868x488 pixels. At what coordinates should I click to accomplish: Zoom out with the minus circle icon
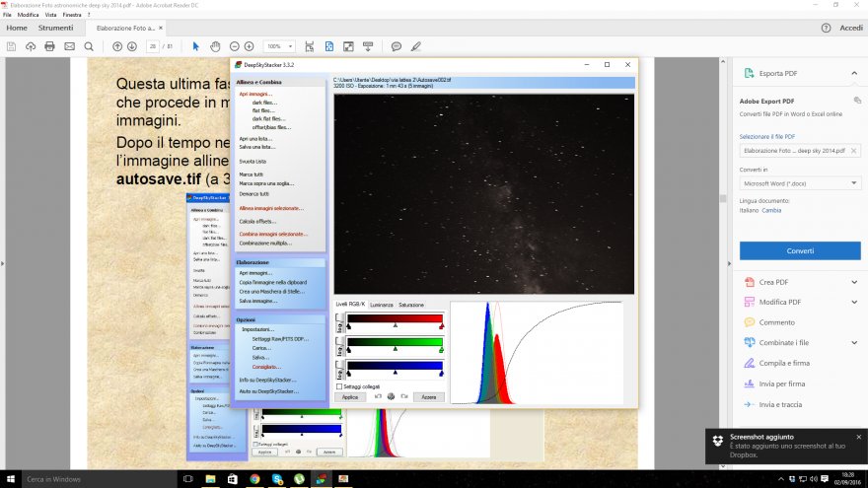point(235,47)
